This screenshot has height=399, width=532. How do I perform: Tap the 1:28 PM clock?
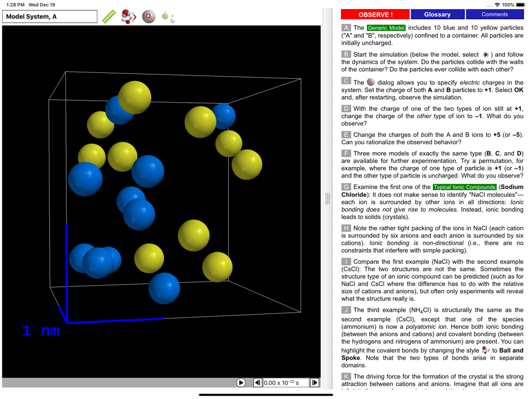pos(15,5)
